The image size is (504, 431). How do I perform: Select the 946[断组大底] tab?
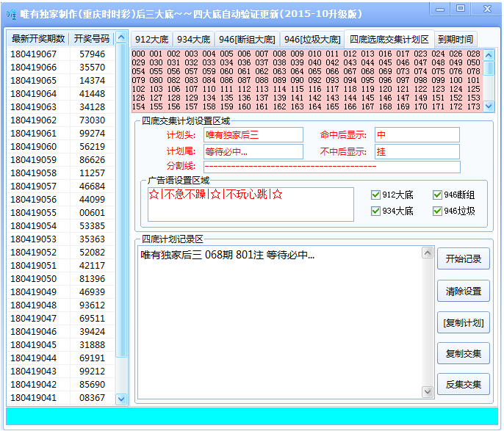click(x=248, y=40)
